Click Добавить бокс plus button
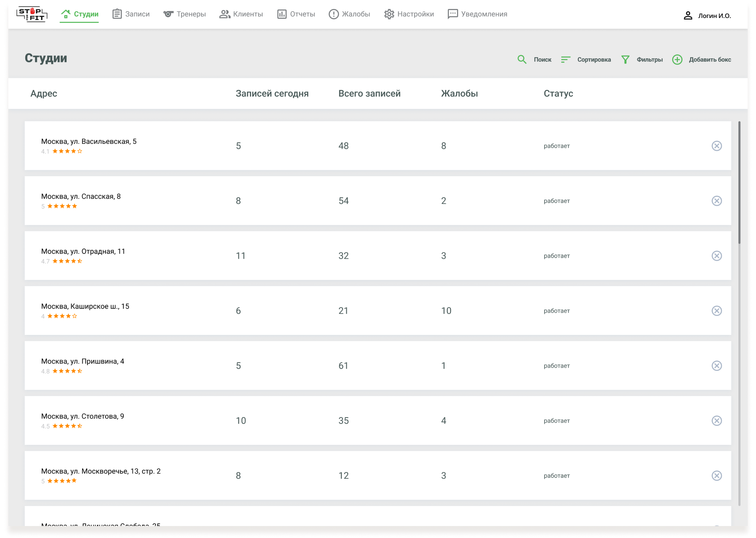 point(677,60)
